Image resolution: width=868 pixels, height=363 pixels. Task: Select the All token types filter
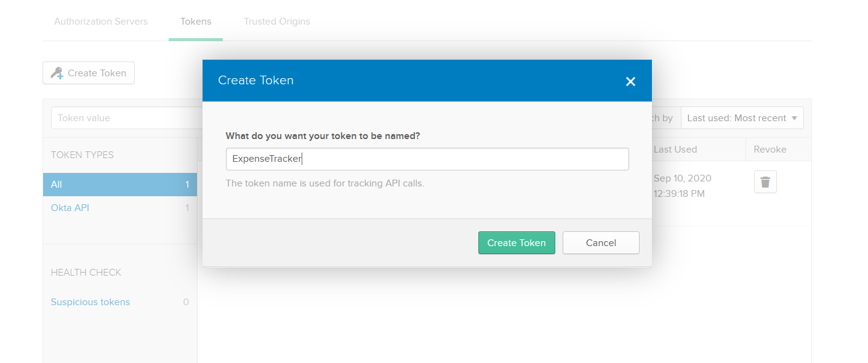[119, 185]
